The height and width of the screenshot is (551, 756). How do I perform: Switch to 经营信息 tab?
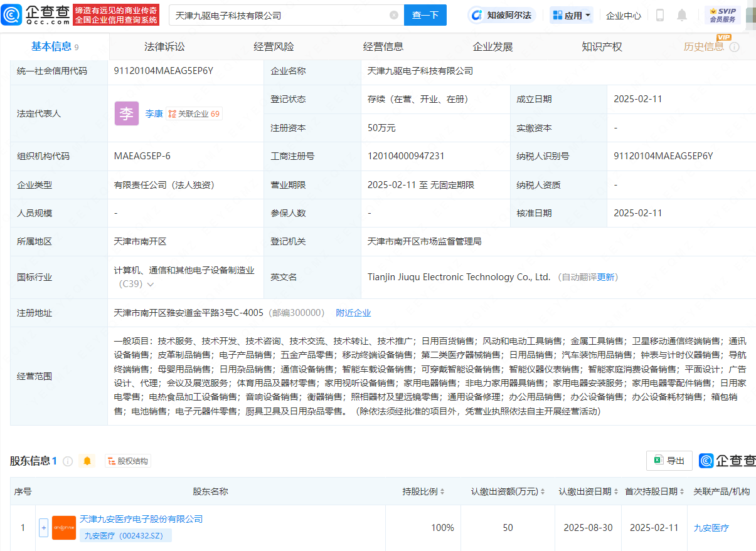(383, 46)
